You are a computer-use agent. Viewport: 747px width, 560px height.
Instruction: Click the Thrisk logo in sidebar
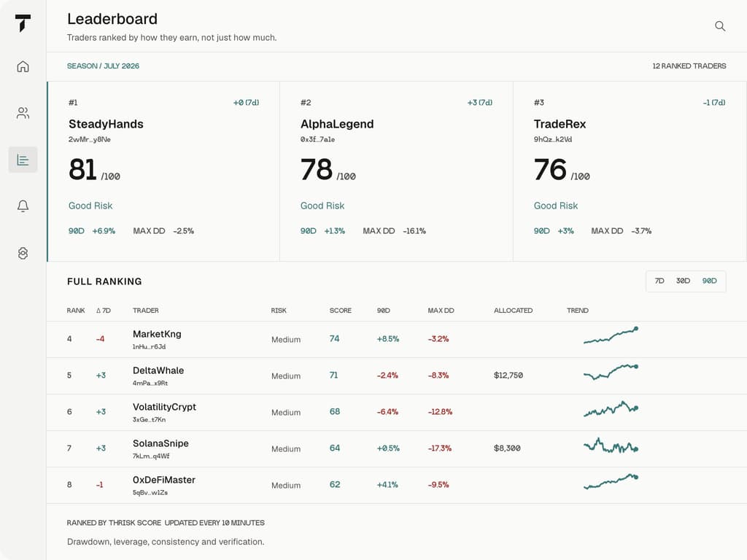(23, 23)
